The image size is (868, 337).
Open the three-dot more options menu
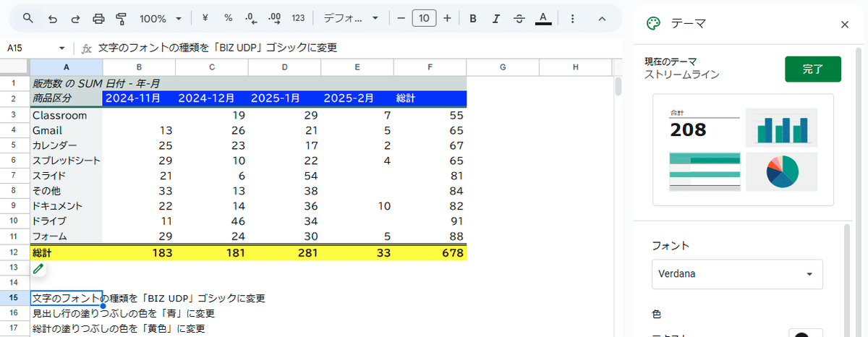click(572, 18)
